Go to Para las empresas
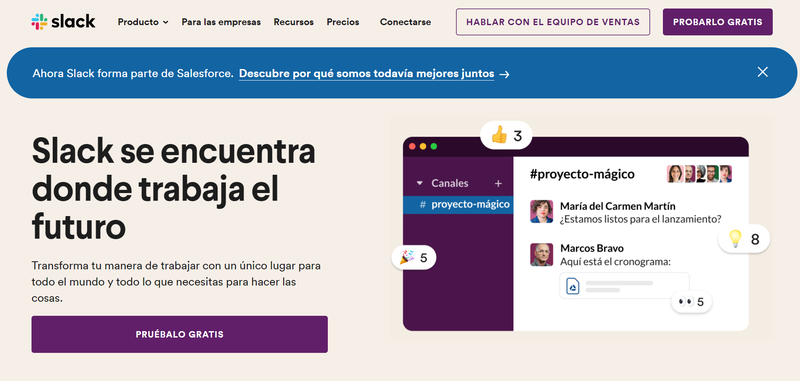Screen dimensions: 800x381 tap(221, 22)
